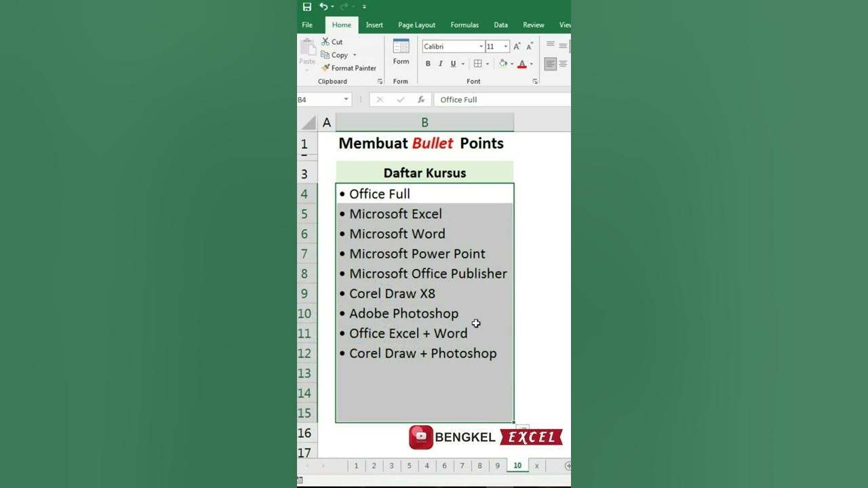Open the Insert Function dialog

[421, 100]
